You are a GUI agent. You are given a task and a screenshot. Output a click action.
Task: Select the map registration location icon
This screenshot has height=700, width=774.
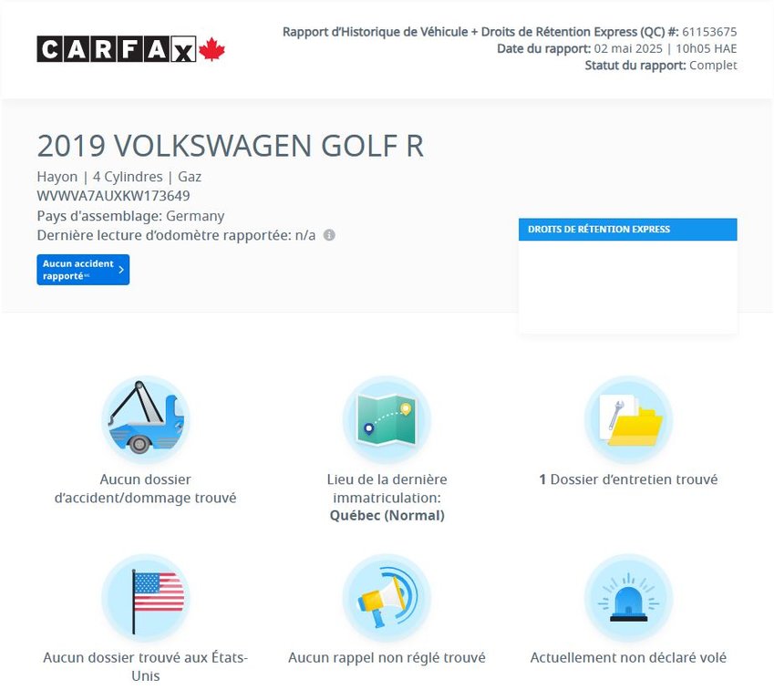pos(387,419)
